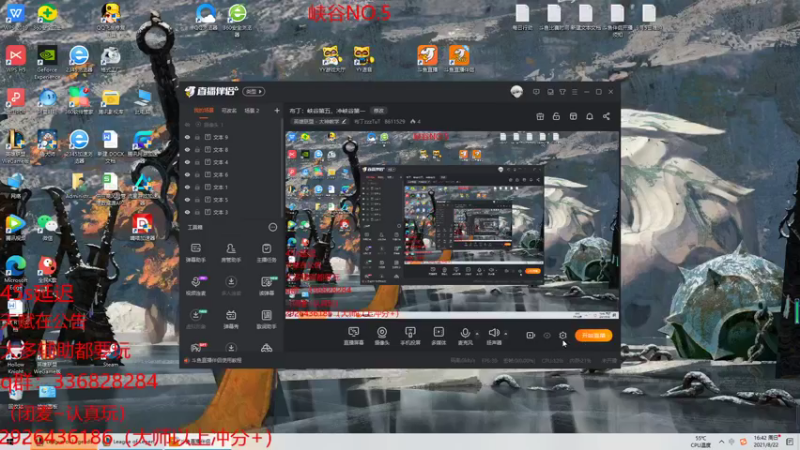Toggle visibility of the 文本 8 source

(187, 149)
